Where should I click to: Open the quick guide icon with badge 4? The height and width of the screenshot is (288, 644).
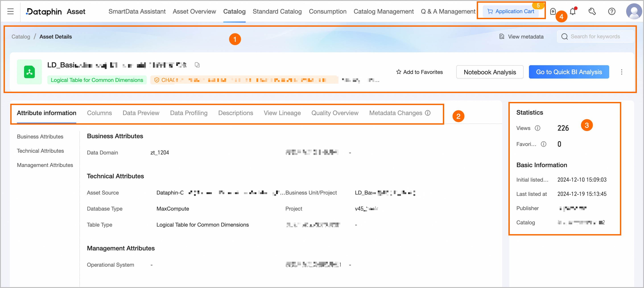pyautogui.click(x=553, y=11)
